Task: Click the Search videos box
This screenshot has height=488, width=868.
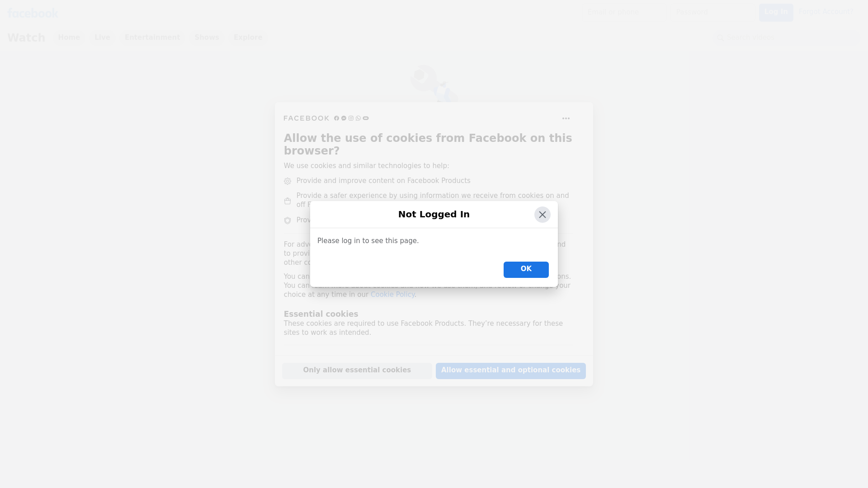Action: pyautogui.click(x=787, y=38)
